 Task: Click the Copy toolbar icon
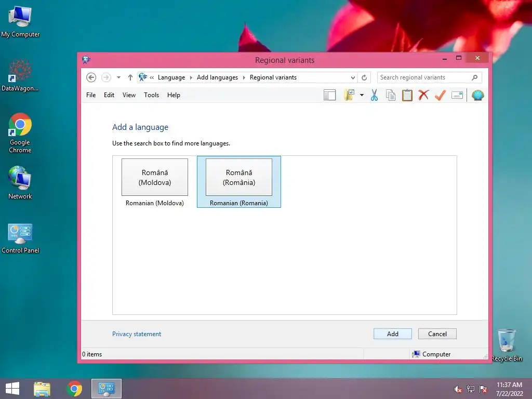click(391, 96)
